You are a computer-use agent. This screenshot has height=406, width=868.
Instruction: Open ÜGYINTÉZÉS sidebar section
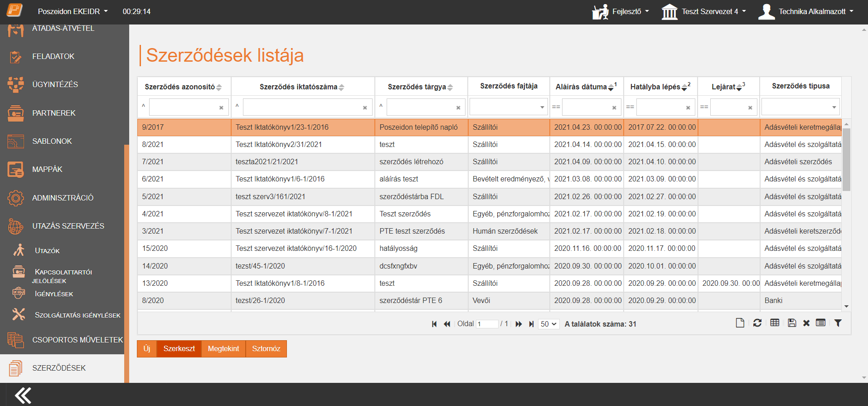[55, 85]
